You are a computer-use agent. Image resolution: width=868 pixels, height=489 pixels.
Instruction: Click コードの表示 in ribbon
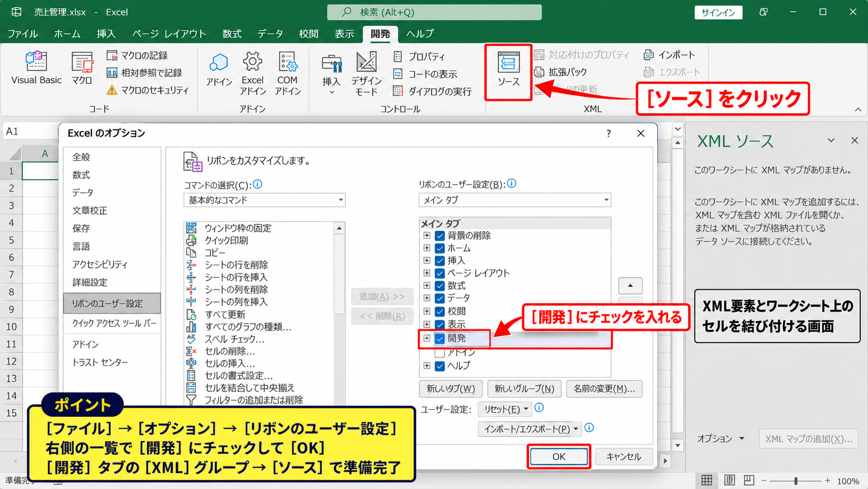425,74
